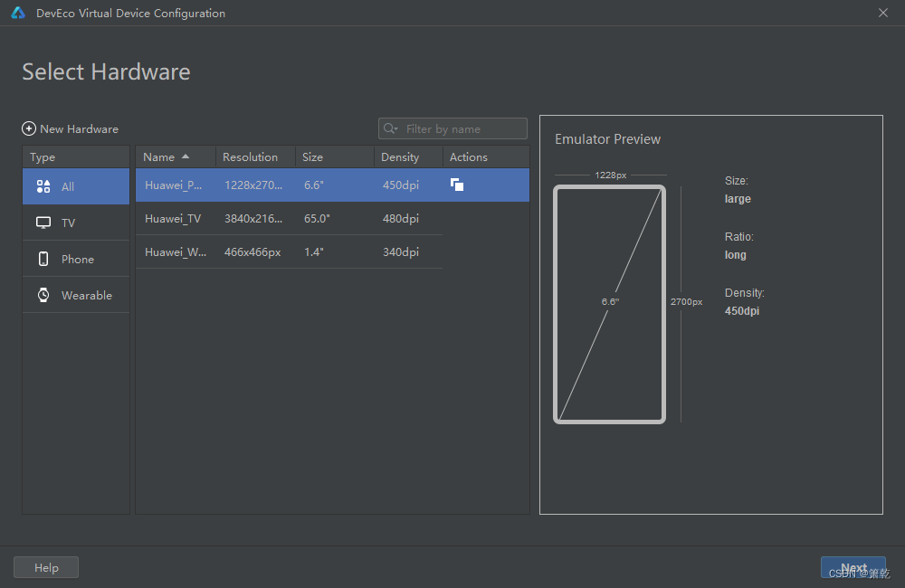Image resolution: width=905 pixels, height=588 pixels.
Task: Click the 65.0" size cell
Action: pyautogui.click(x=317, y=219)
